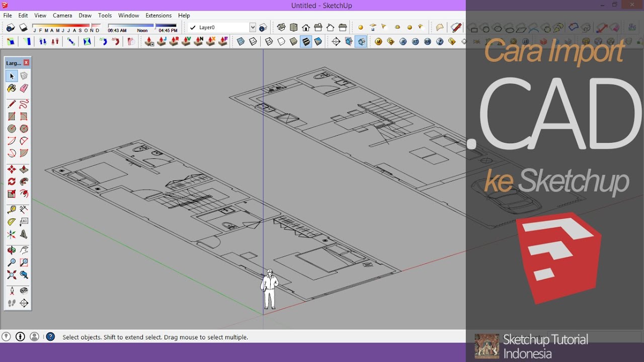Click the Instructor help icon in status bar

coord(50,337)
